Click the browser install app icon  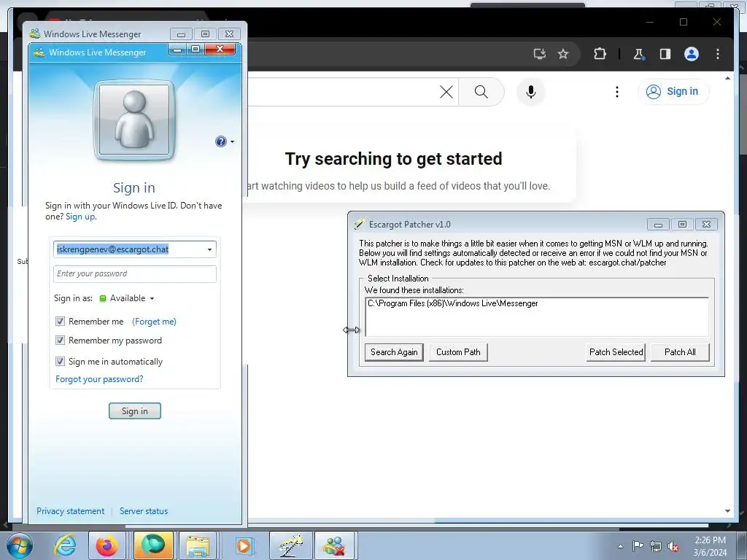[x=539, y=54]
